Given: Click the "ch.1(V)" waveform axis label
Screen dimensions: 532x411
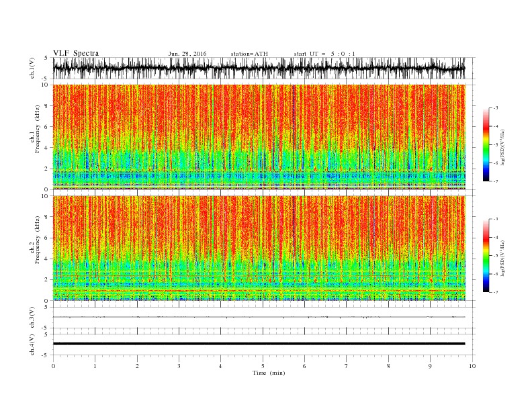Looking at the screenshot, I should tap(32, 68).
